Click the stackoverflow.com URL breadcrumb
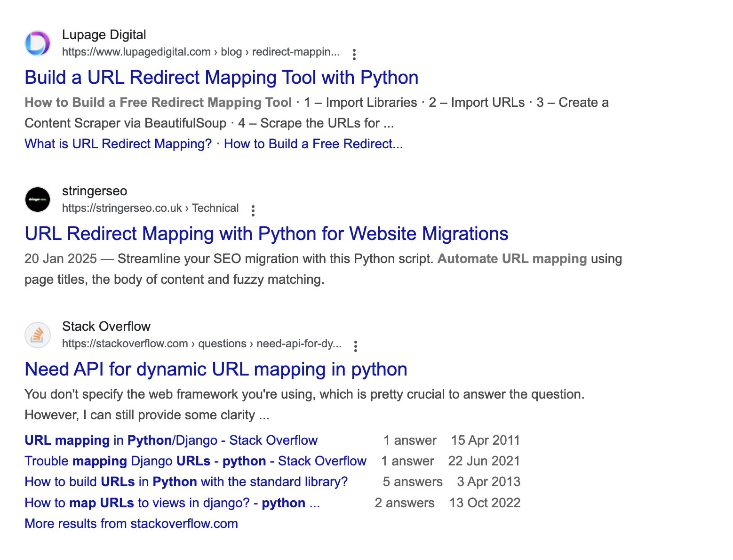This screenshot has width=733, height=560. pyautogui.click(x=201, y=344)
